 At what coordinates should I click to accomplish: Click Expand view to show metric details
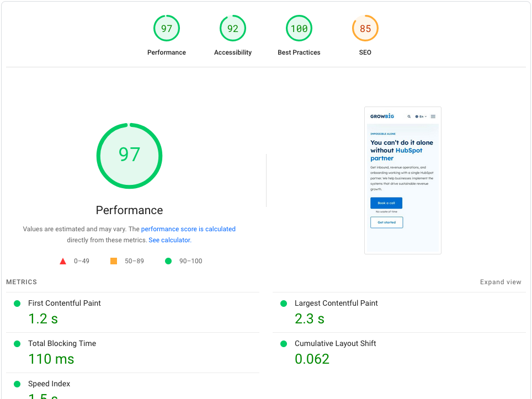coord(501,281)
